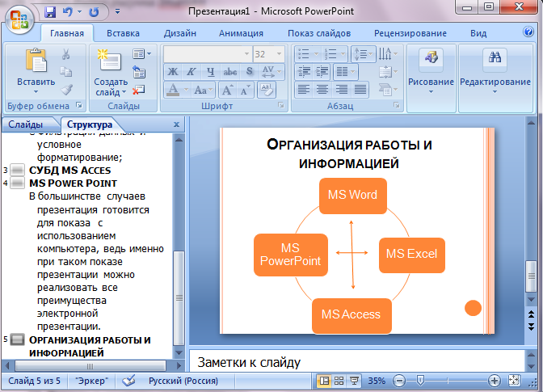This screenshot has width=543, height=392.
Task: Toggle italic К formatting
Action: (192, 72)
